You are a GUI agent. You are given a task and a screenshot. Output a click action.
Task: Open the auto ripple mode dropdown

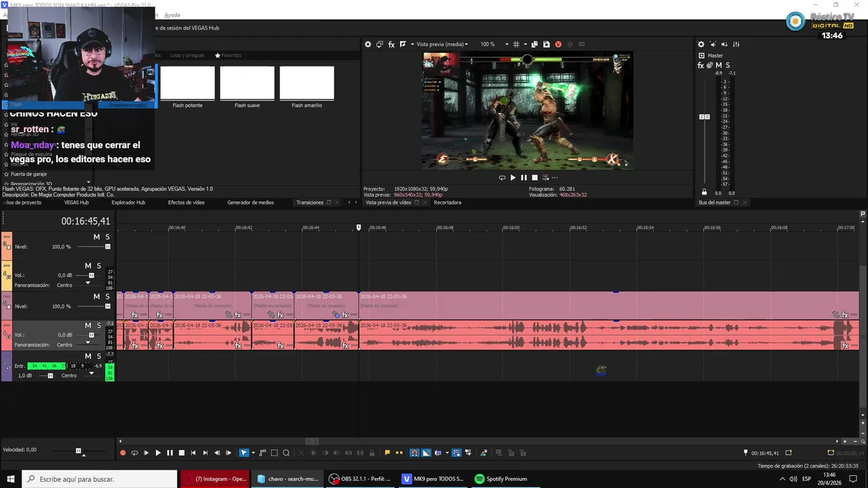[x=447, y=453]
